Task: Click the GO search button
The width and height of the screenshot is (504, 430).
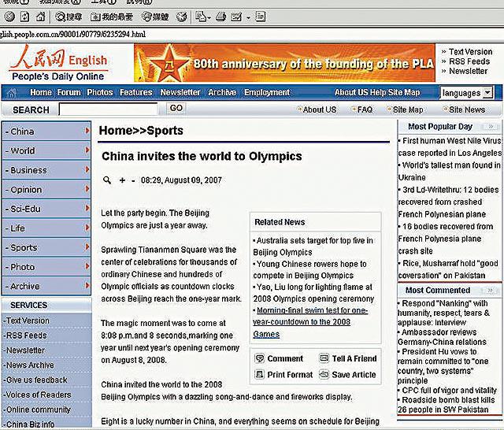Action: (x=176, y=108)
